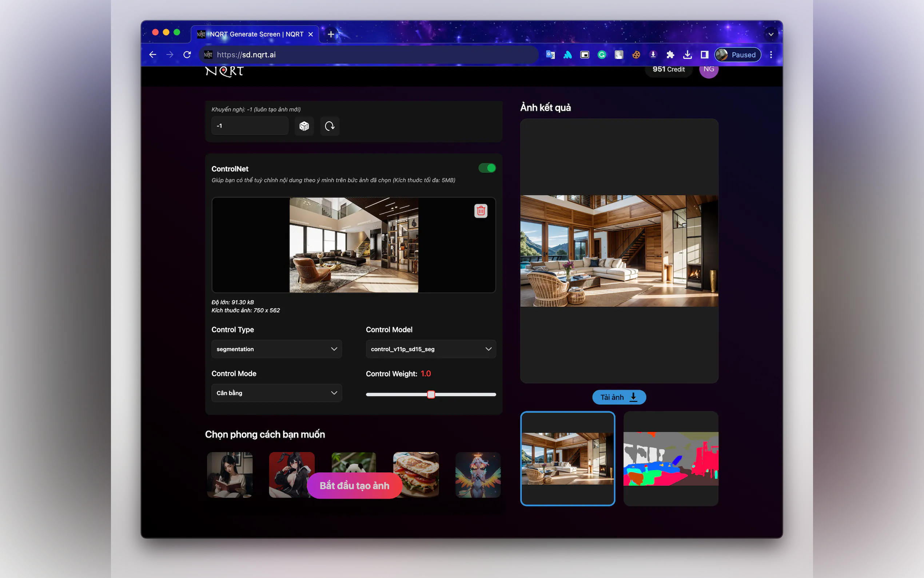Viewport: 924px width, 578px height.
Task: Click the Grammarly extension icon
Action: [602, 55]
